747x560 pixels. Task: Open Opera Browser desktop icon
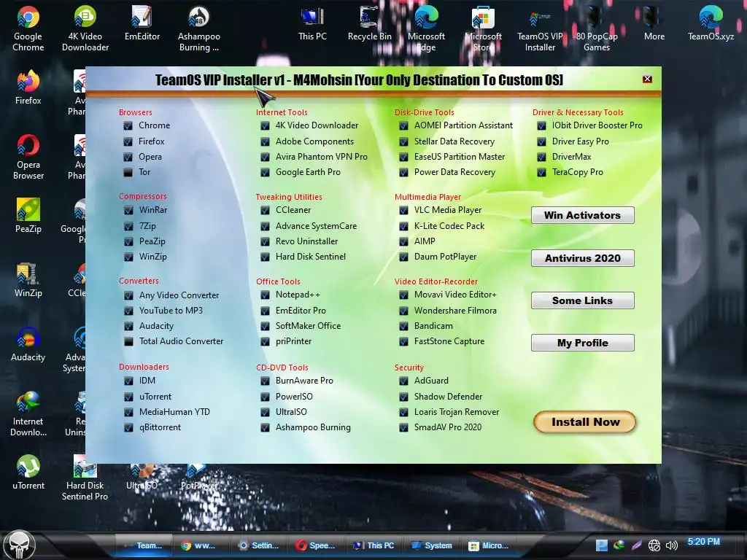pyautogui.click(x=28, y=157)
